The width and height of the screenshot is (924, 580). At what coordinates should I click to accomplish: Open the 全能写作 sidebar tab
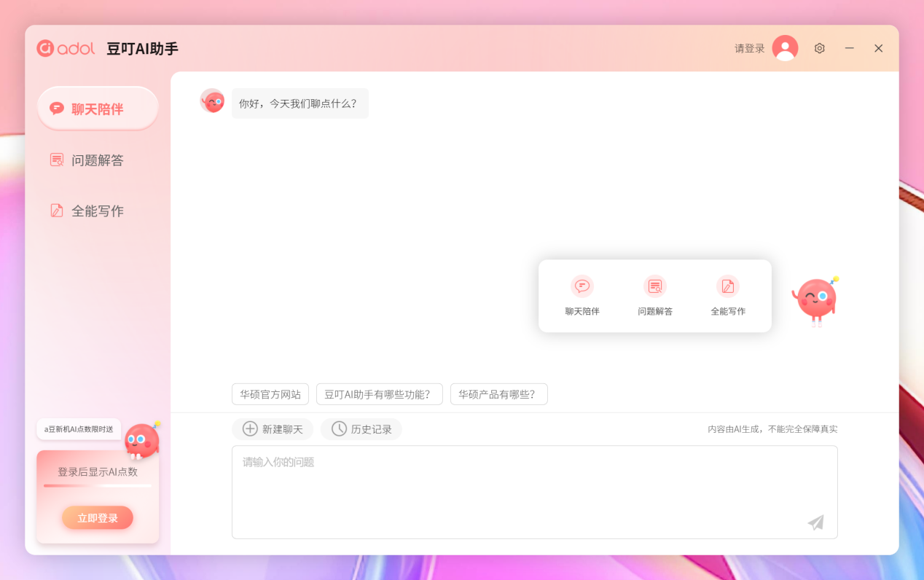98,211
